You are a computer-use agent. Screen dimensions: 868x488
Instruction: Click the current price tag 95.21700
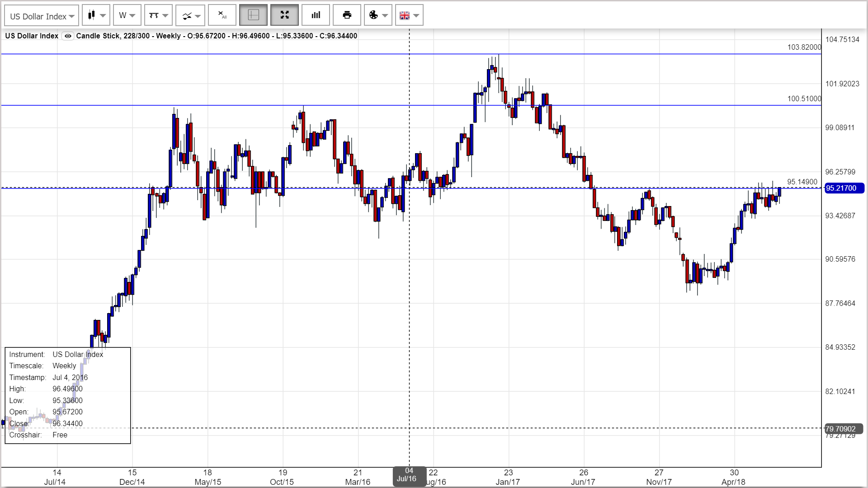coord(844,188)
